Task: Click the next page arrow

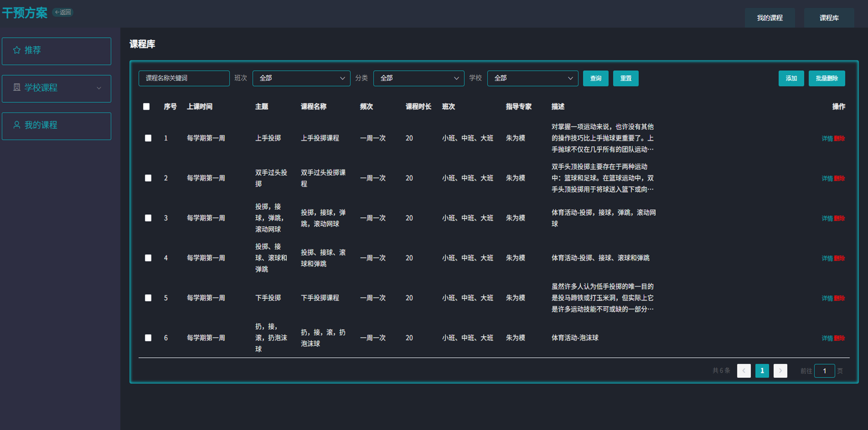Action: [x=780, y=371]
